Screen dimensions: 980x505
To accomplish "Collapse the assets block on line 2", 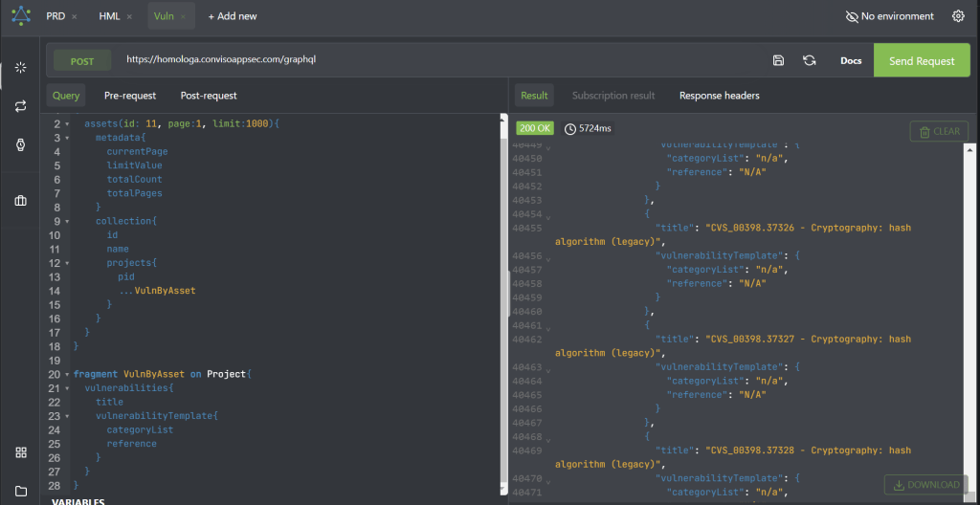I will point(68,124).
